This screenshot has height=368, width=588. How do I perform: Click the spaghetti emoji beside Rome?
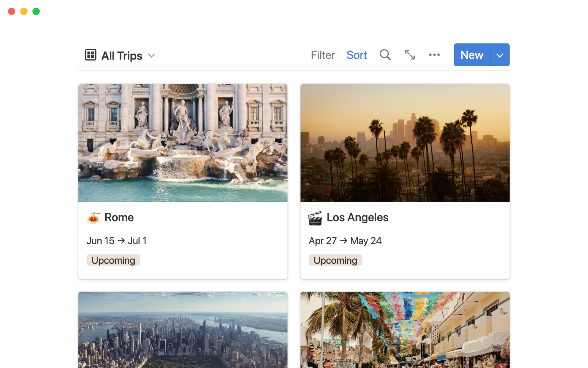click(93, 218)
